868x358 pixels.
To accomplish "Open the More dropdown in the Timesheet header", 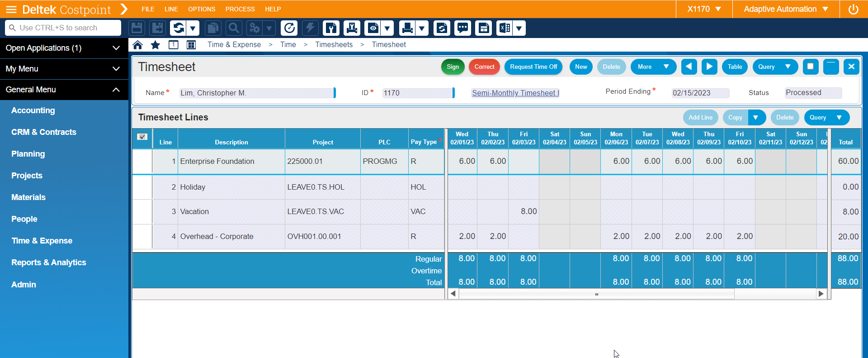I will point(653,67).
